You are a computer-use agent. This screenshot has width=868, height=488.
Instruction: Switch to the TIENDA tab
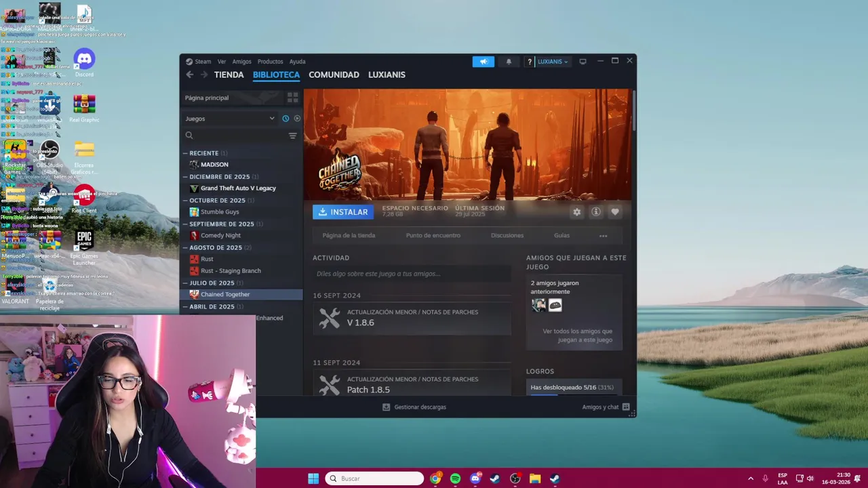229,75
